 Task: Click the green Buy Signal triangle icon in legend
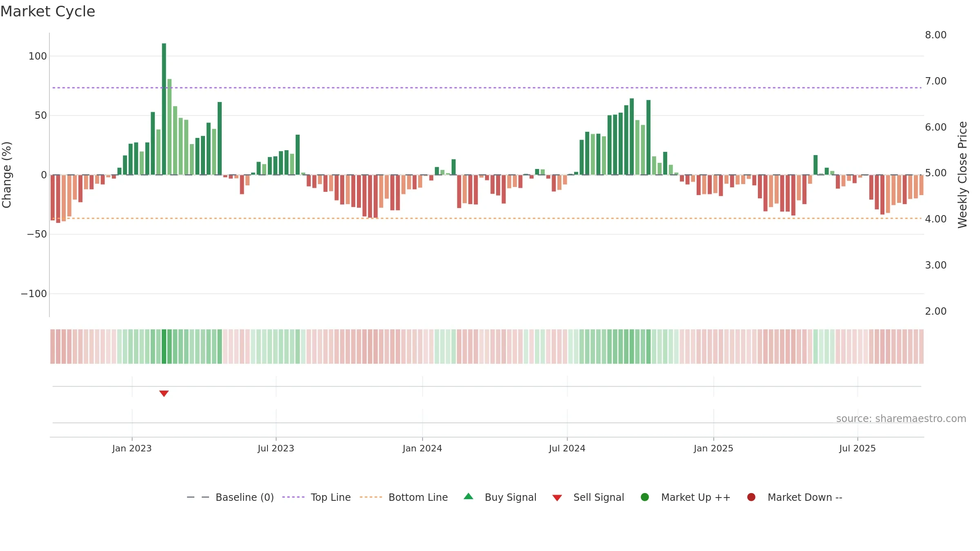(468, 496)
